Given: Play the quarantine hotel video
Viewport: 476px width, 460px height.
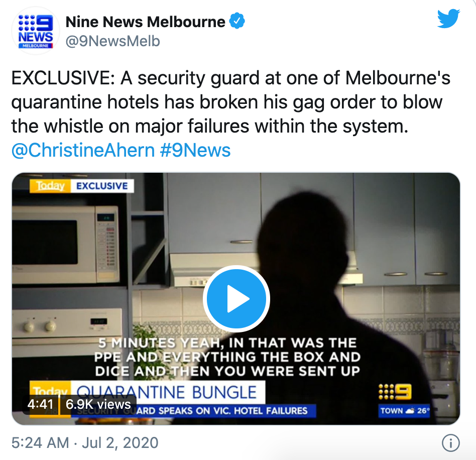Looking at the screenshot, I should click(236, 298).
